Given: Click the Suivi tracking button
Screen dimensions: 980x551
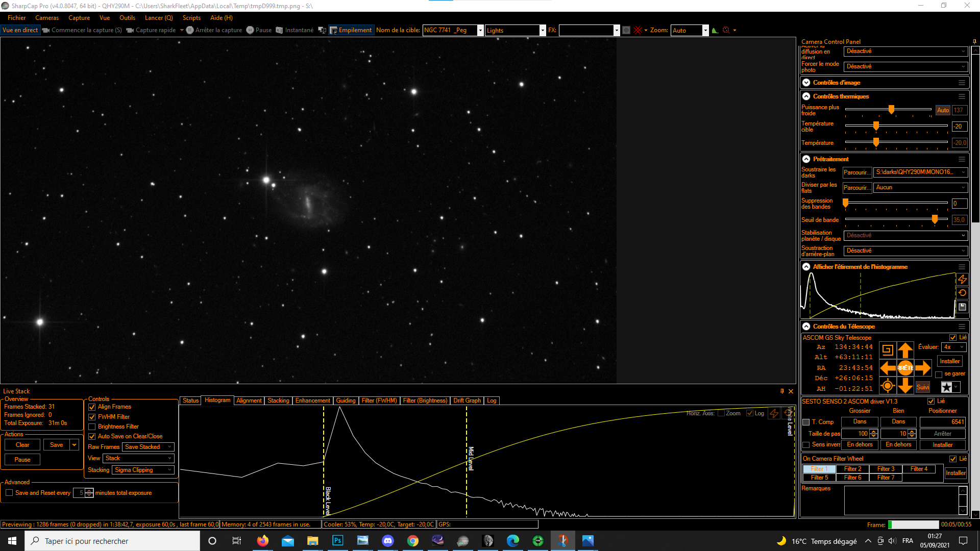Looking at the screenshot, I should click(x=922, y=387).
